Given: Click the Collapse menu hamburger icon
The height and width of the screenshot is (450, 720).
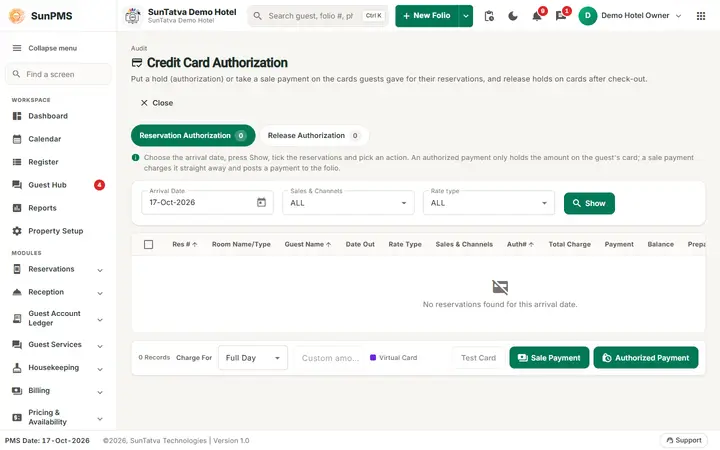Looking at the screenshot, I should 17,48.
